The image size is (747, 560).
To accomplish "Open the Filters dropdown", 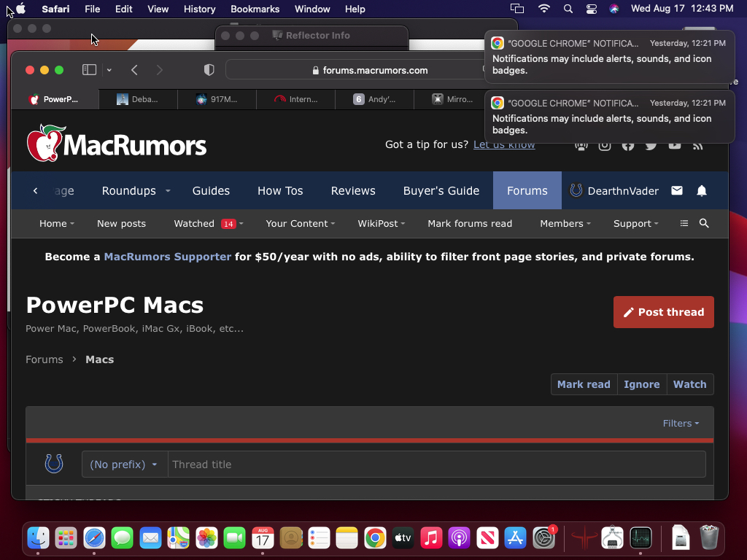I will (x=681, y=424).
